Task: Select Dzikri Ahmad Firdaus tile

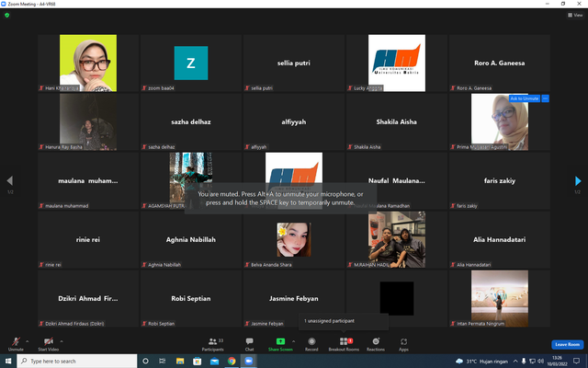Action: pos(88,298)
